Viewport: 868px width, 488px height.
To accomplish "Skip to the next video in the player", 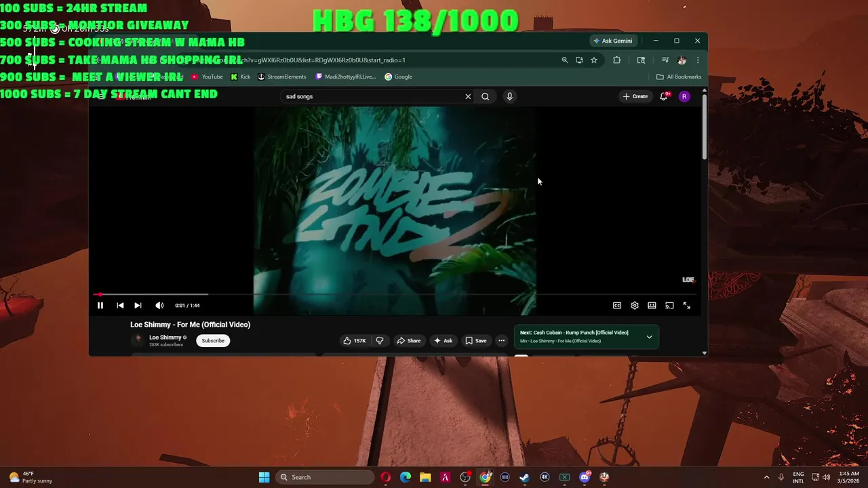I will pyautogui.click(x=138, y=306).
